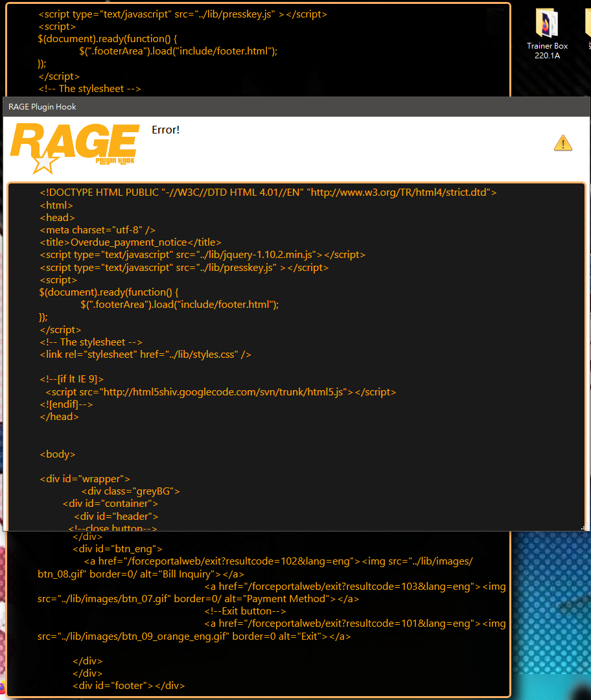The height and width of the screenshot is (700, 591).
Task: Click the presskey.js script line in RAGE dialog
Action: (x=184, y=268)
